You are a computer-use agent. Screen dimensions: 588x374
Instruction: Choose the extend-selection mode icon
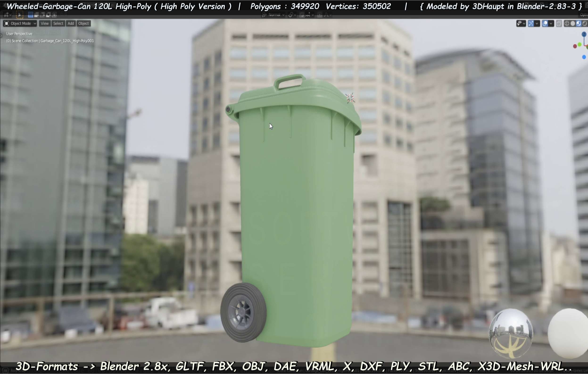36,15
